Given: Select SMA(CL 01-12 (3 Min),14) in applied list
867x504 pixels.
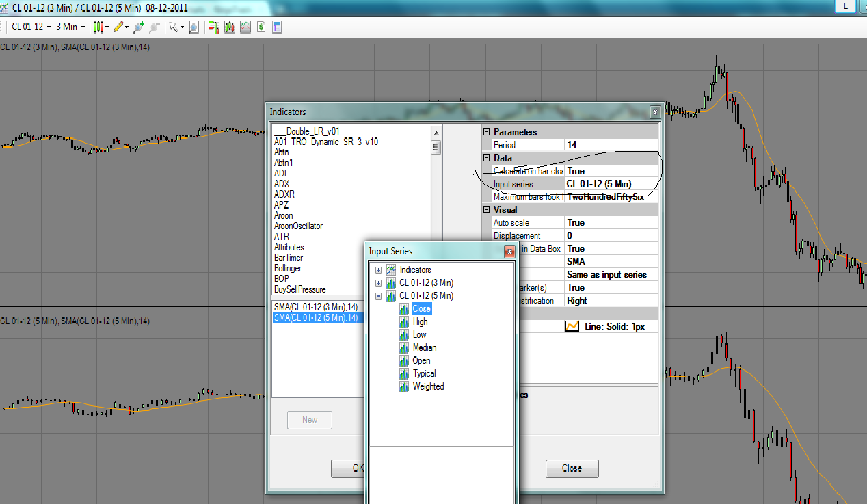Looking at the screenshot, I should coord(316,306).
